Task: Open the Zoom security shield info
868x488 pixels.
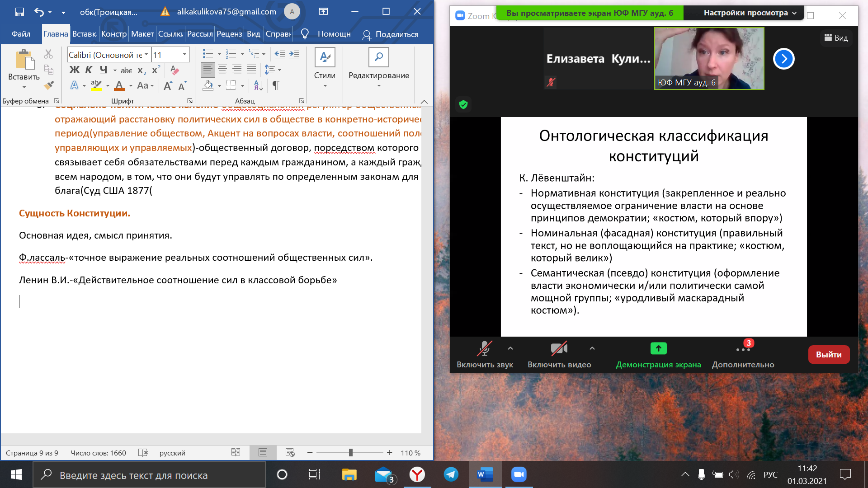Action: point(463,105)
